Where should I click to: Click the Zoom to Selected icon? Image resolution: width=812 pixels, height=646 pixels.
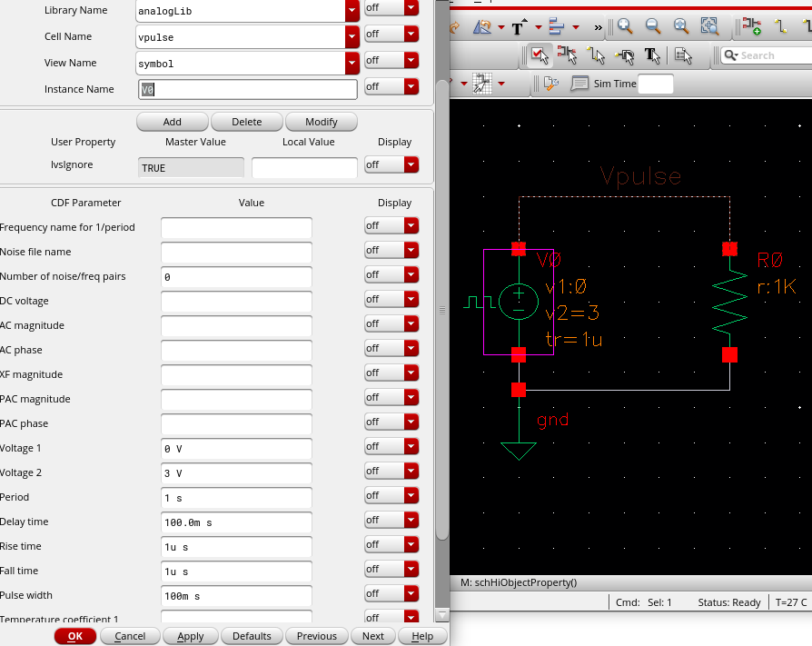click(709, 26)
